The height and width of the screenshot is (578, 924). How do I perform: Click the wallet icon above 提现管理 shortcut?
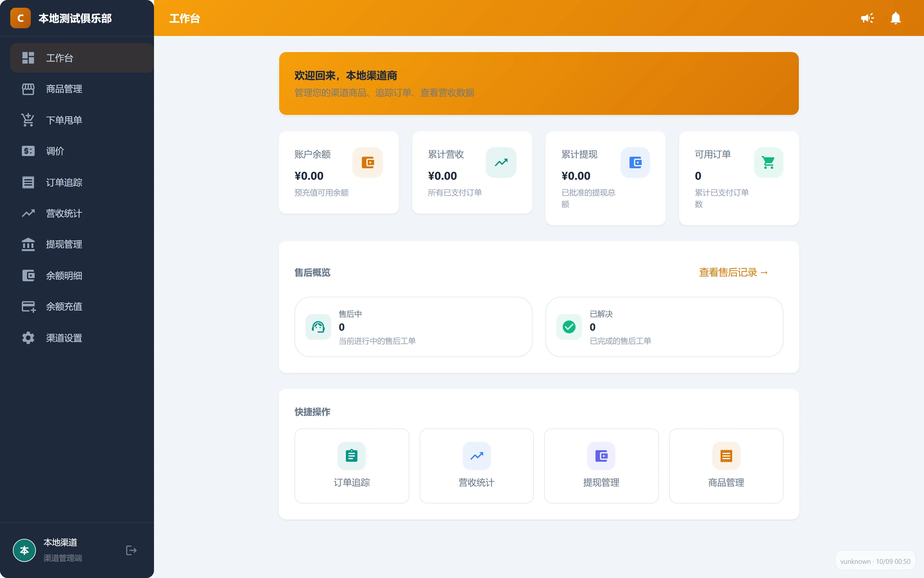(601, 456)
